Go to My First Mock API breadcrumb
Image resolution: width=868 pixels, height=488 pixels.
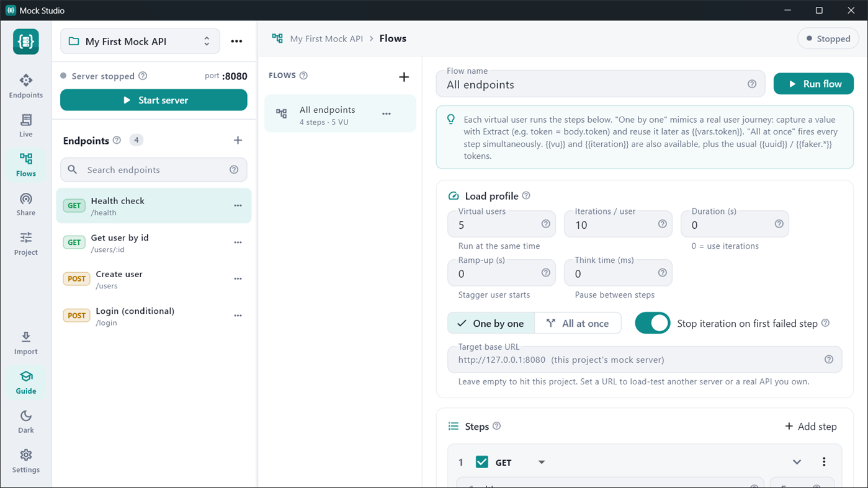point(326,38)
